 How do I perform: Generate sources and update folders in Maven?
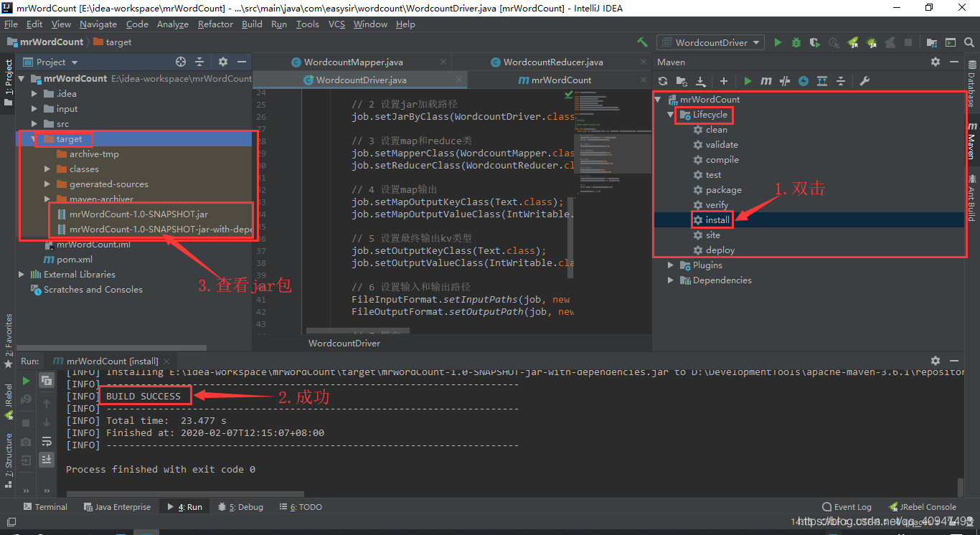tap(682, 81)
